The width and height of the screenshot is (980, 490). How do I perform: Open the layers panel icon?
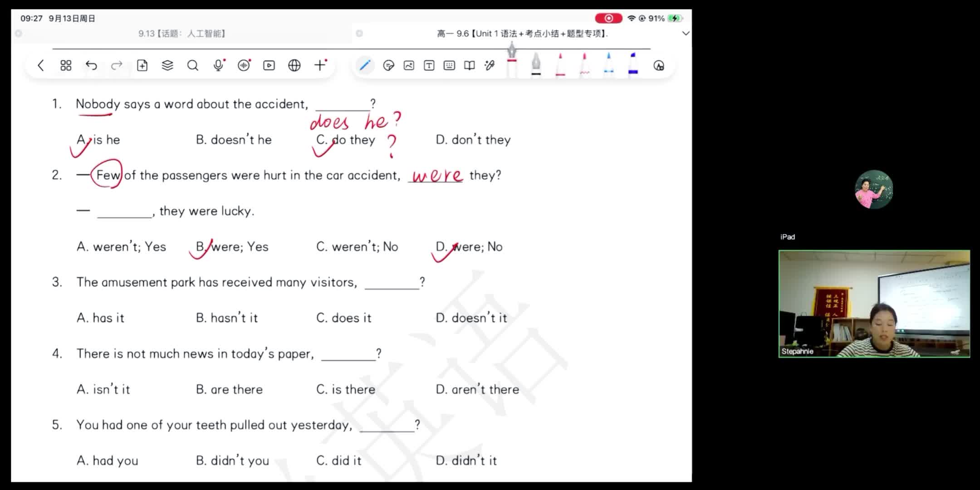(167, 65)
